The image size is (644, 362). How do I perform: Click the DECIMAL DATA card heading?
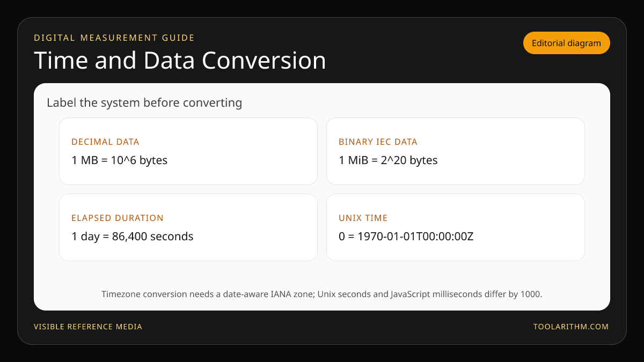coord(105,142)
